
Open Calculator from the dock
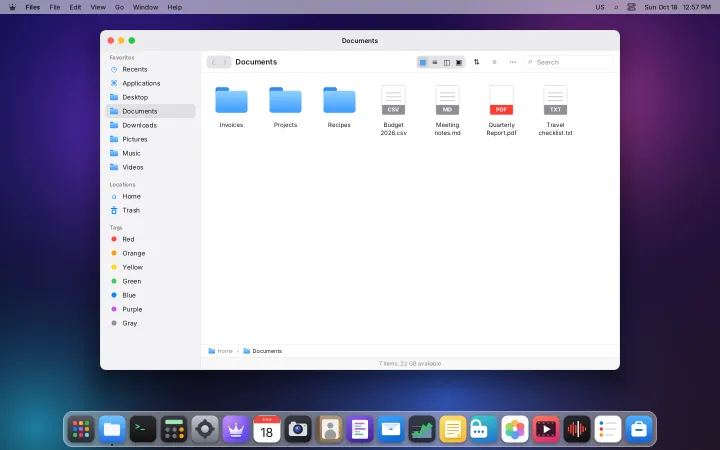[174, 429]
